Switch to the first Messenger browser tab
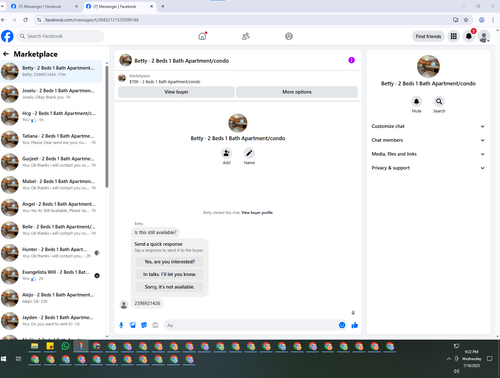Image resolution: width=500 pixels, height=378 pixels. [43, 6]
